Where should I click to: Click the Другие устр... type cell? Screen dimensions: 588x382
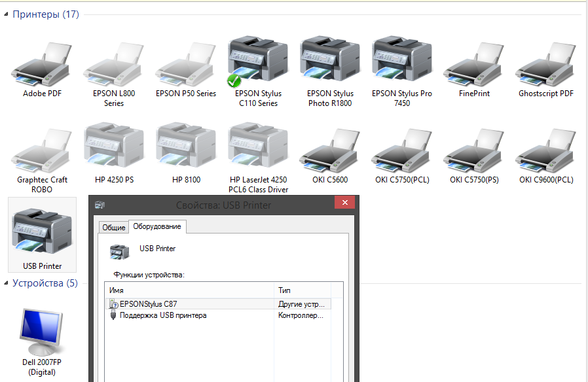[x=301, y=304]
